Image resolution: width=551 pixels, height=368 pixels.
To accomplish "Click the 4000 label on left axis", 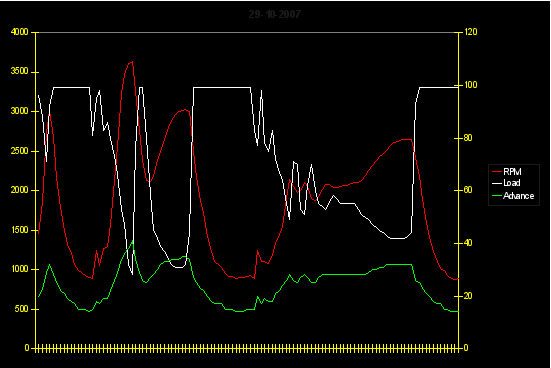I will pyautogui.click(x=20, y=32).
